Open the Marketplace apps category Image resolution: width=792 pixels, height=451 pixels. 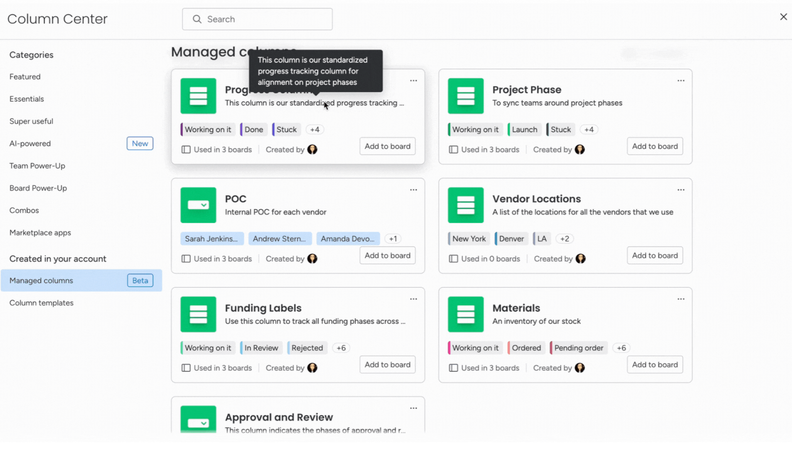(x=40, y=232)
